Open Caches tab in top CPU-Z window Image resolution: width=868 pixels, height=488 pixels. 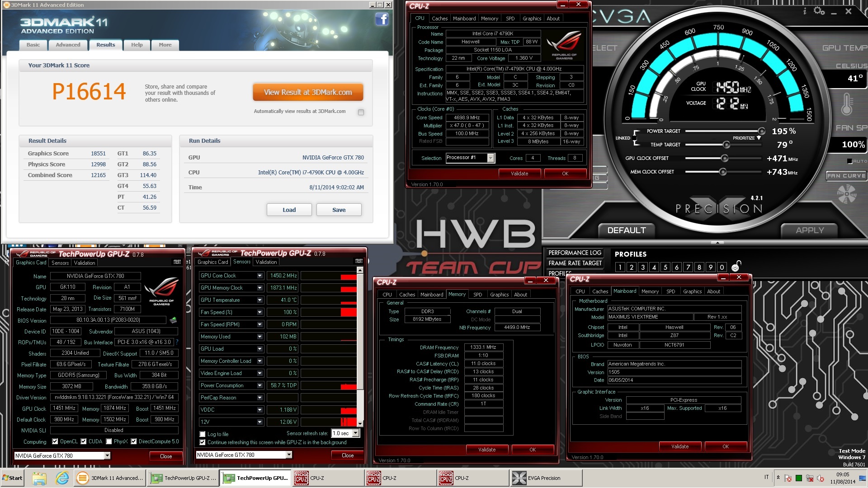(x=439, y=19)
